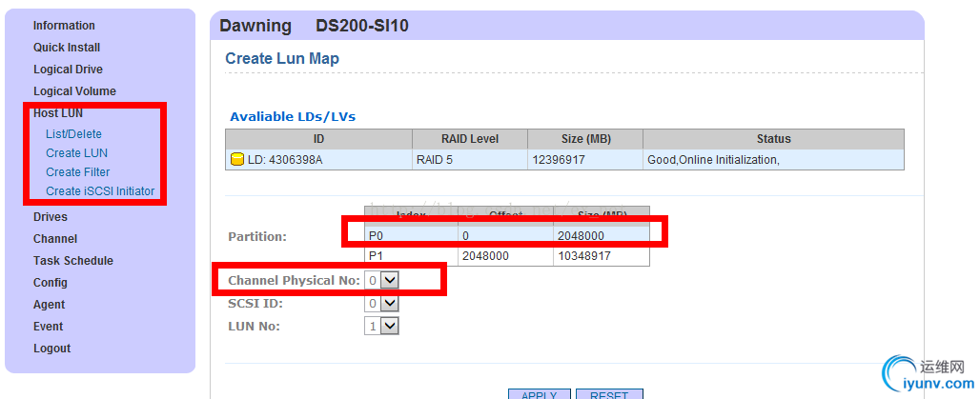The width and height of the screenshot is (980, 399).
Task: Select the LD: 4306398A row
Action: click(x=565, y=160)
